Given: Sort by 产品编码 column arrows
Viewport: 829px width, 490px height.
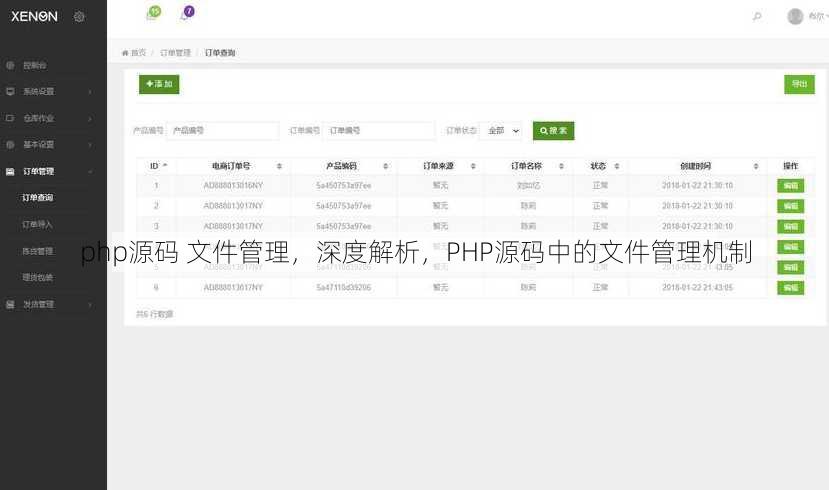Looking at the screenshot, I should point(385,166).
